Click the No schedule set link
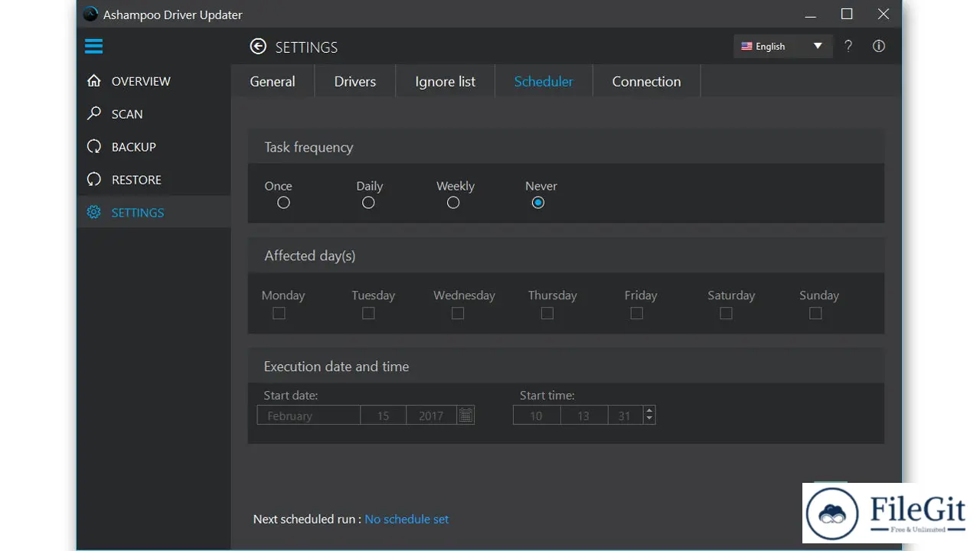 coord(407,519)
